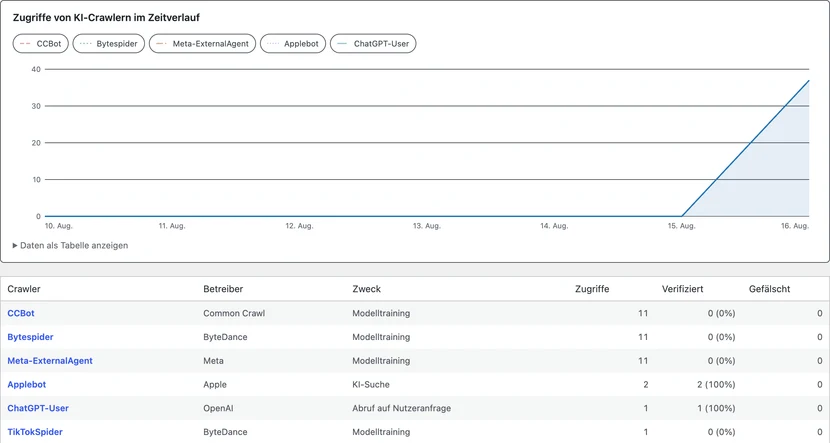
Task: Click the Zugriffe column header
Action: 592,289
